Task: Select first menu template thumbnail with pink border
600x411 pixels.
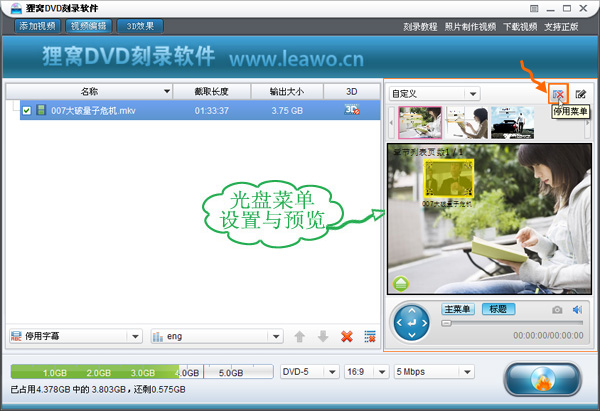Action: coord(420,122)
